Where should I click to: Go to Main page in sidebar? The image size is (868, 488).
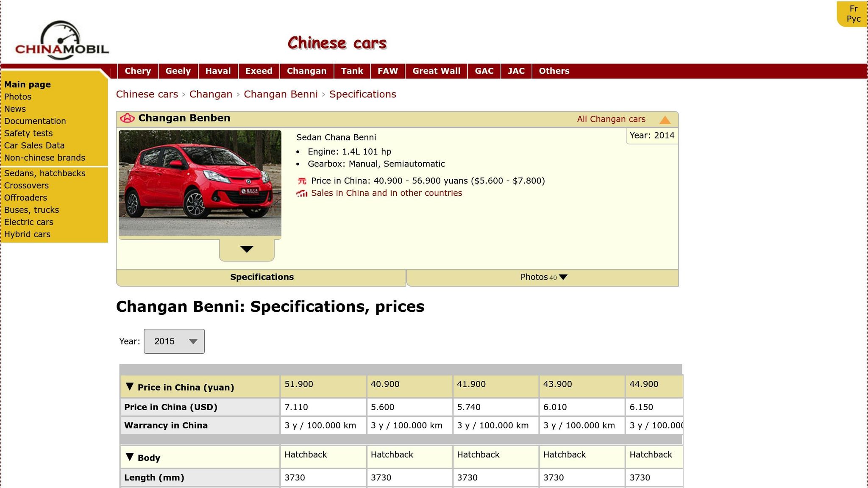pos(28,85)
